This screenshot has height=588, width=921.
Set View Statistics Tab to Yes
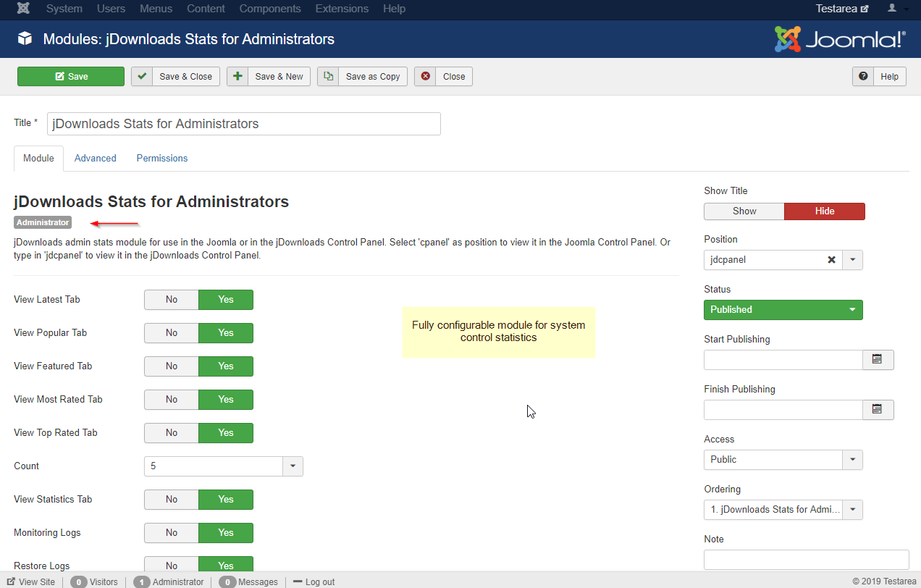coord(226,500)
